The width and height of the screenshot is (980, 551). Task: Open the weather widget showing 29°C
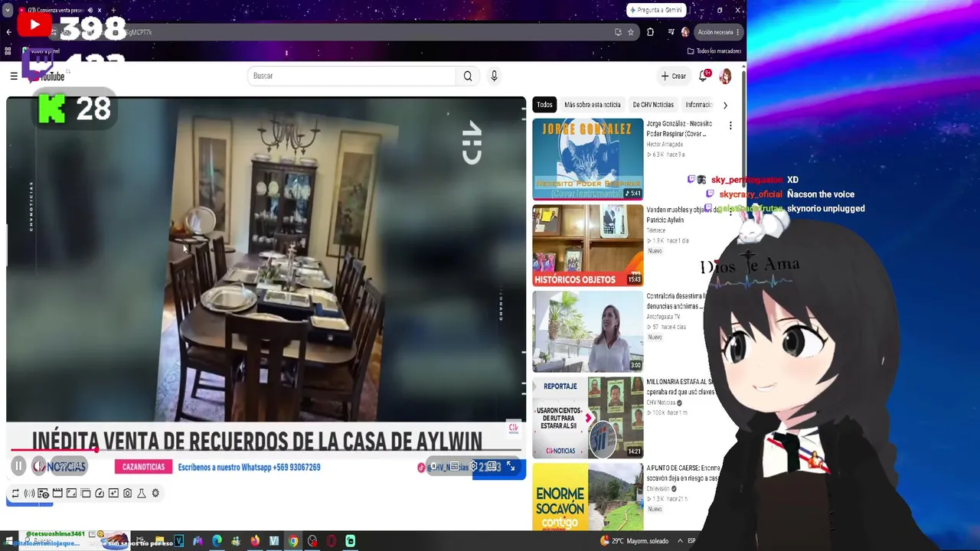coord(635,541)
